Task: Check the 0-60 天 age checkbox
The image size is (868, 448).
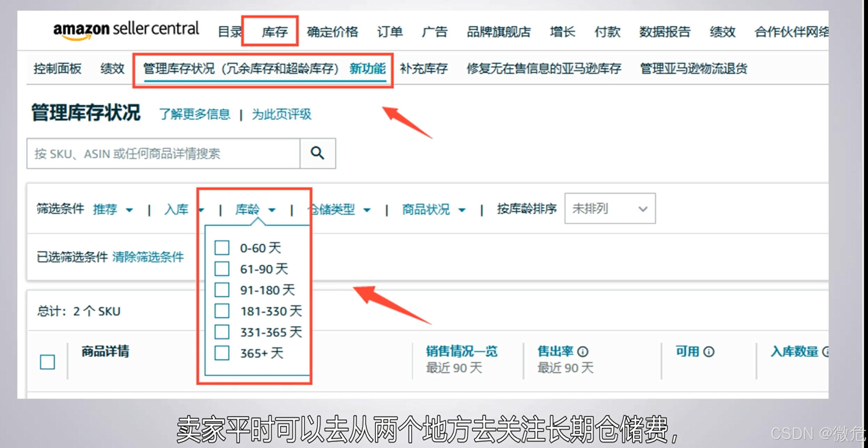Action: (222, 248)
